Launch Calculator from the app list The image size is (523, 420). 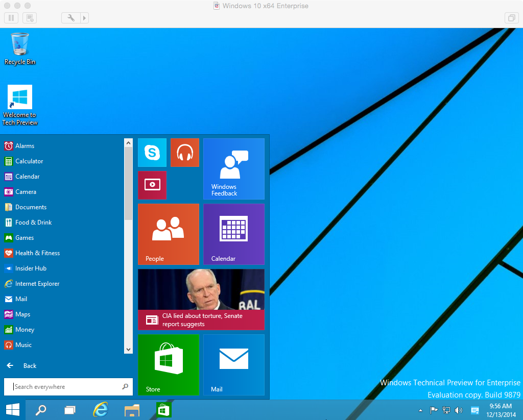pos(62,161)
